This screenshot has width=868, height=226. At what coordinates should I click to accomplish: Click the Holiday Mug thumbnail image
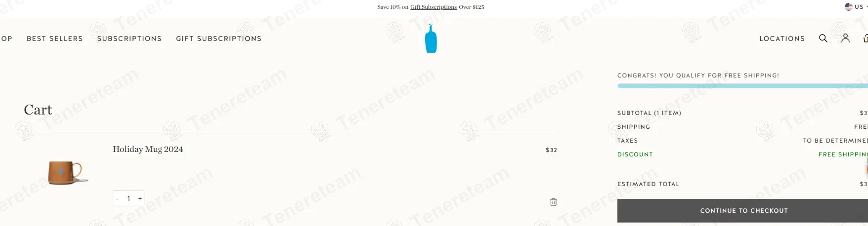[x=67, y=172]
